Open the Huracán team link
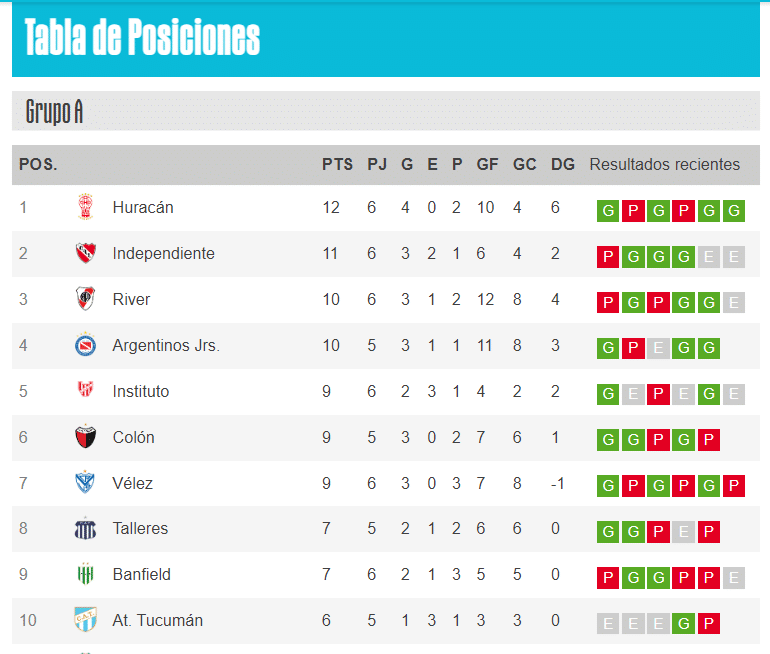The width and height of the screenshot is (770, 654). 143,207
